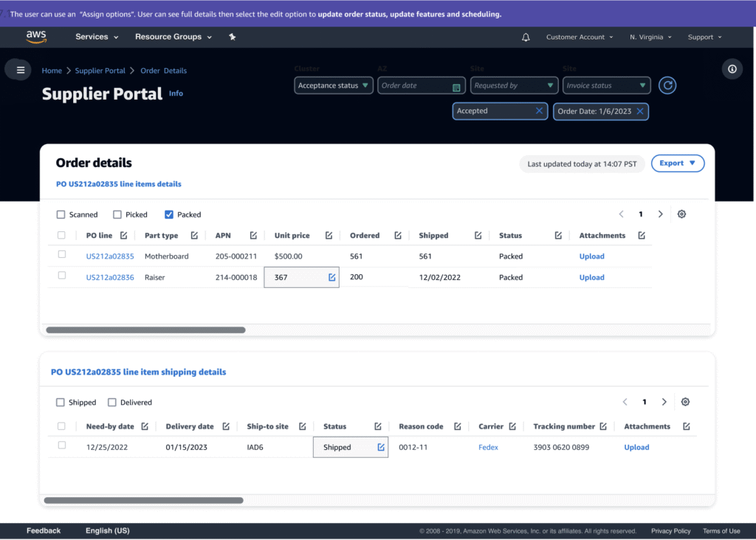Remove the Accepted filter chip
Screen dimensions: 756x540
(x=539, y=111)
